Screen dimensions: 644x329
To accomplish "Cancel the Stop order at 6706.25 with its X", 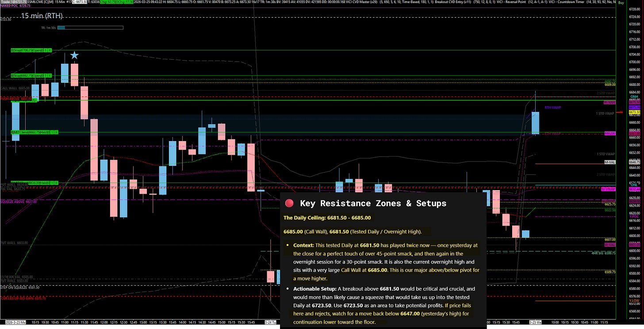I will coord(50,50).
